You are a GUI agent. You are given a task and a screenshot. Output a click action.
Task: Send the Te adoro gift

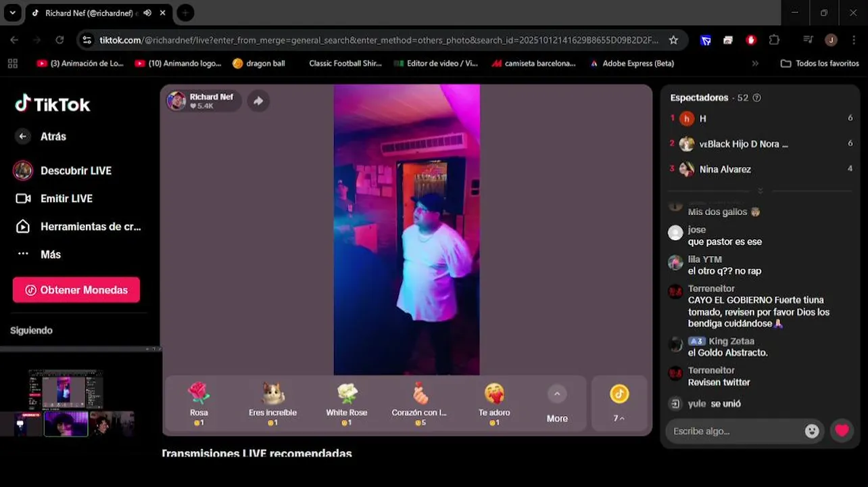click(x=494, y=404)
